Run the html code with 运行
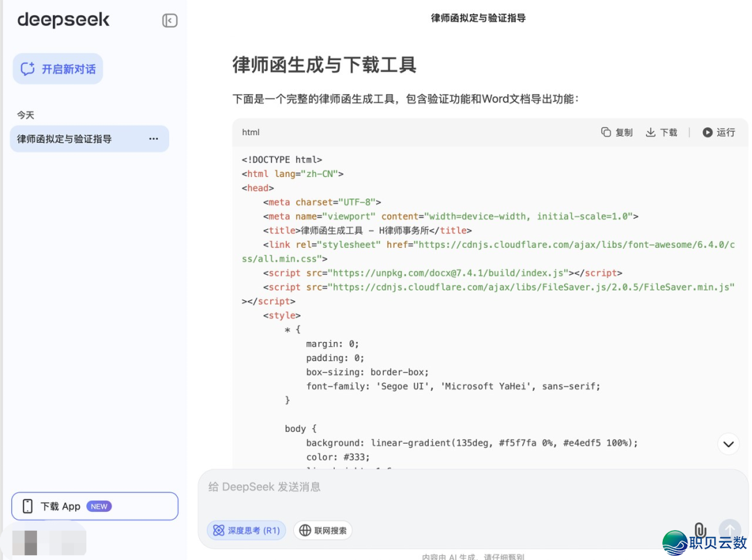 point(719,132)
